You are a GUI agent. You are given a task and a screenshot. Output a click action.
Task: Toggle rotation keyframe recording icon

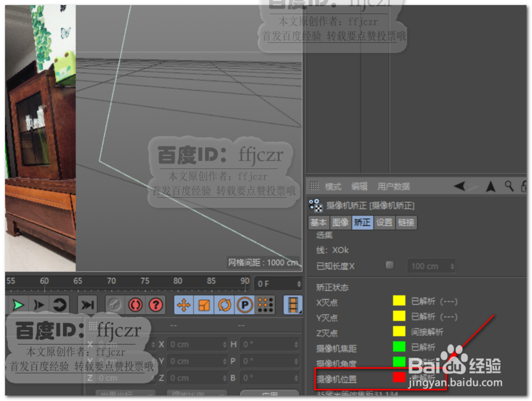coord(225,305)
